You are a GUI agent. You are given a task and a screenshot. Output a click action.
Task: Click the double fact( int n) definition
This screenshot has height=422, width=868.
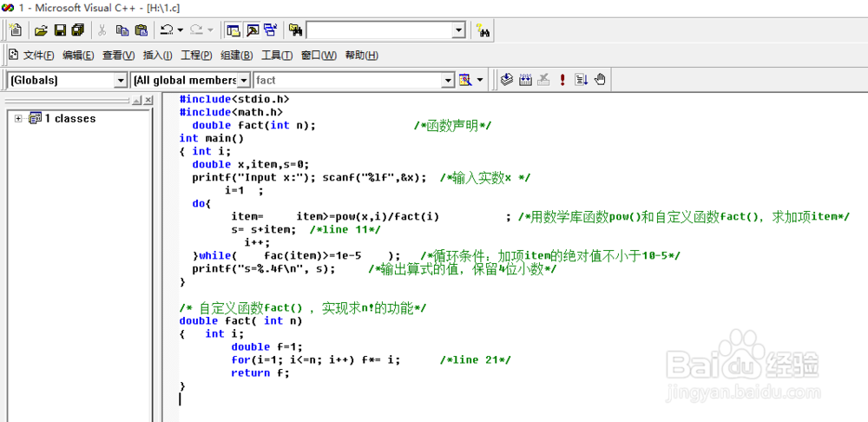240,320
